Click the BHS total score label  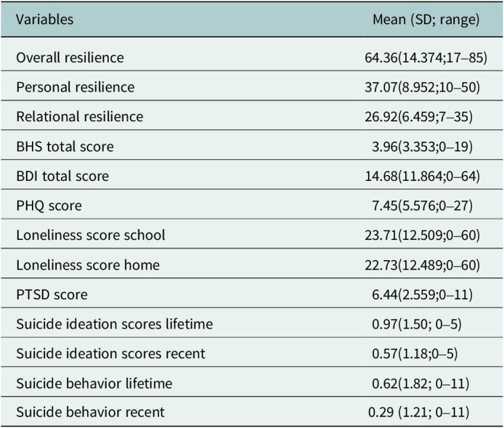(66, 146)
